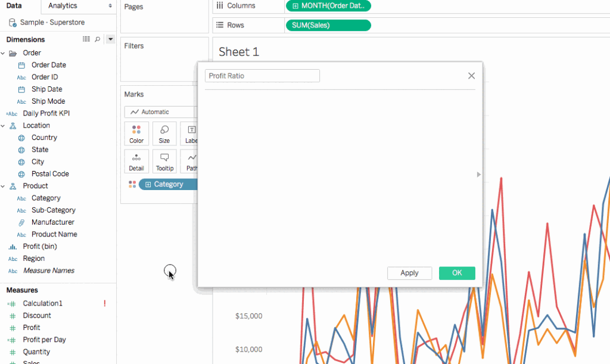Close the calculation editor with X

click(471, 76)
